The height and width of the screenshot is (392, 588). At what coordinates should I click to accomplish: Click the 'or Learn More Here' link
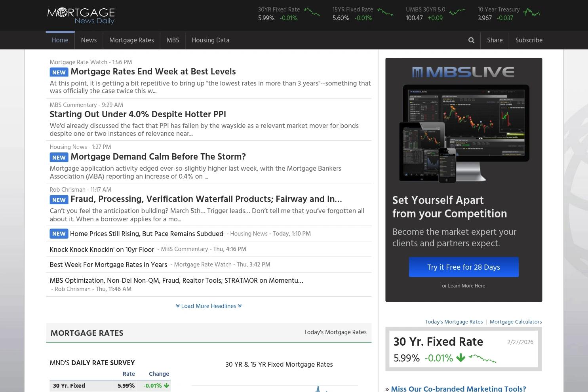click(x=463, y=285)
